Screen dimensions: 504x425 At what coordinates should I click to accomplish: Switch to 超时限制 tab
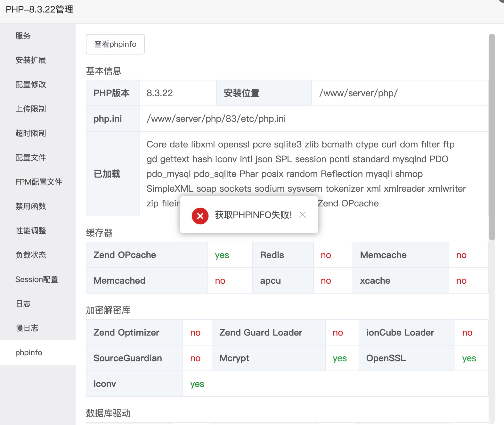(x=31, y=133)
